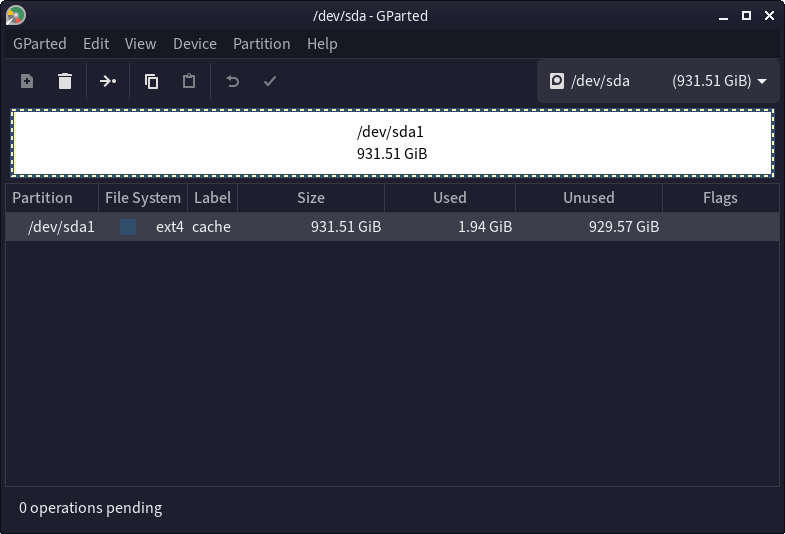This screenshot has height=534, width=785.
Task: Click the Copy partition icon
Action: [151, 81]
